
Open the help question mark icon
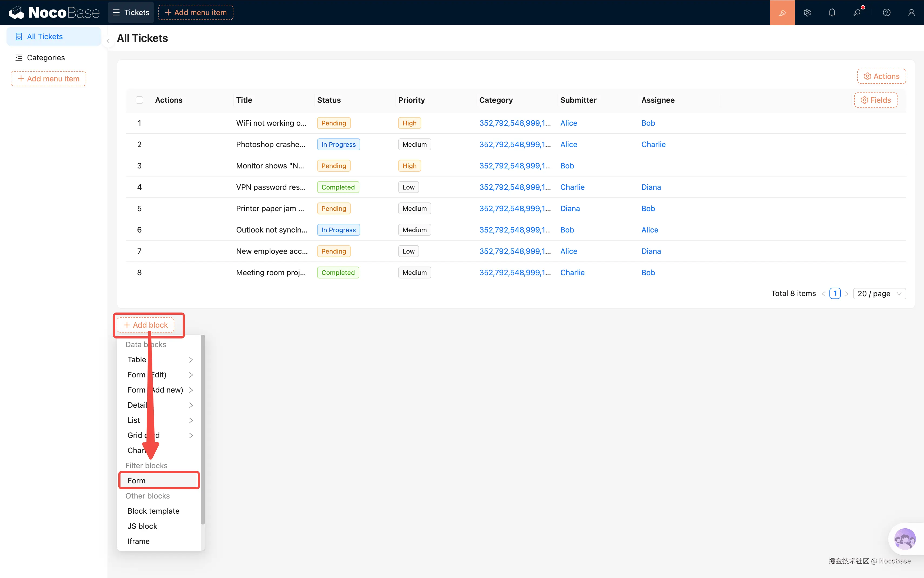pyautogui.click(x=886, y=13)
